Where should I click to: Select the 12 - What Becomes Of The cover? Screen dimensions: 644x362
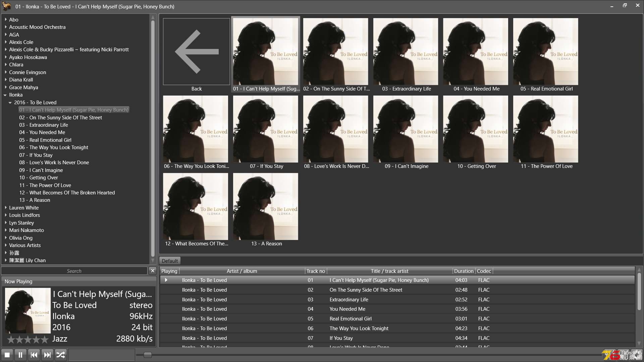pos(196,206)
